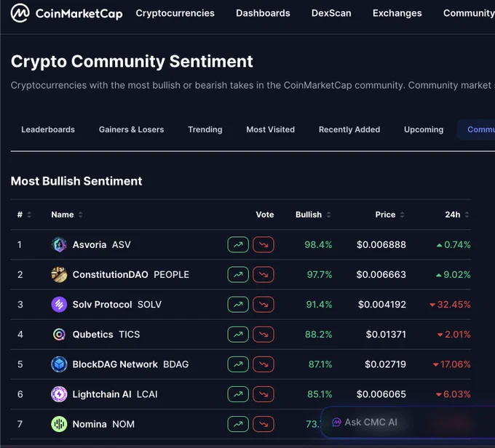Switch to the Upcoming tab
This screenshot has width=495, height=448.
click(424, 129)
